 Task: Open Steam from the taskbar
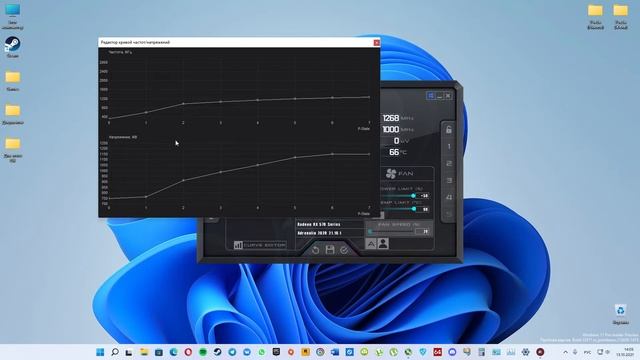coord(218,352)
